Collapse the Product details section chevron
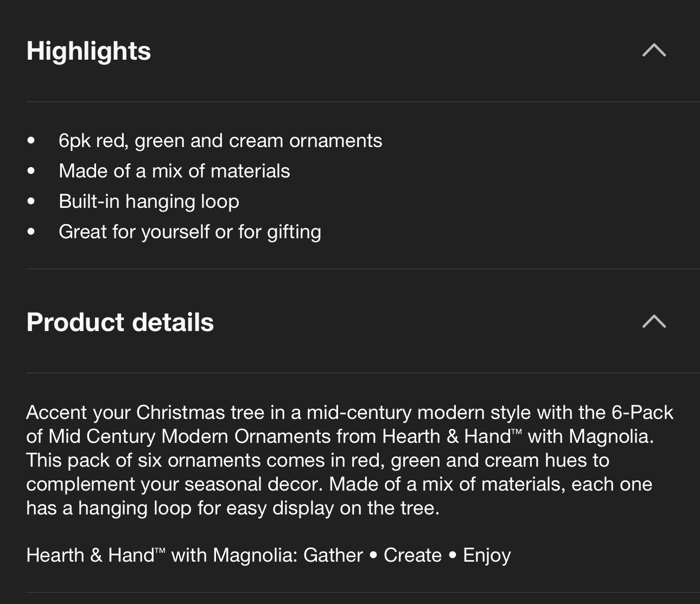 tap(654, 321)
